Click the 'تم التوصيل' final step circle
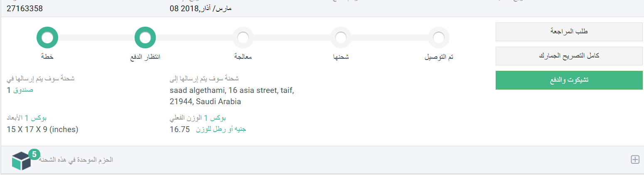644x175 pixels. 439,37
